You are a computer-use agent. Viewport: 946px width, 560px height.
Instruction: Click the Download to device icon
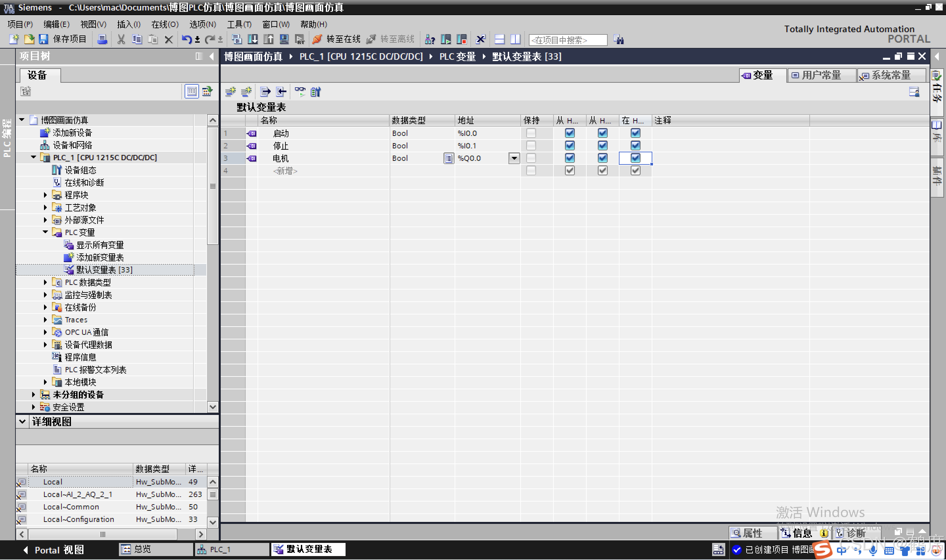[253, 39]
